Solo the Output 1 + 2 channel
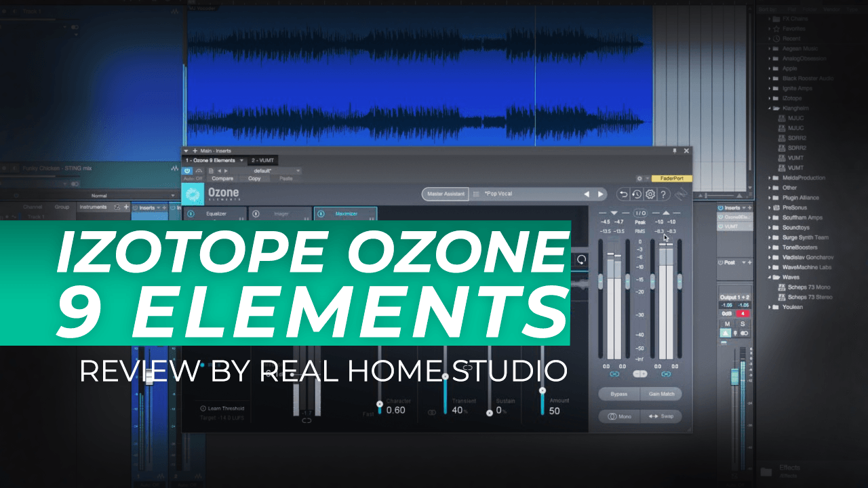868x488 pixels. point(743,324)
